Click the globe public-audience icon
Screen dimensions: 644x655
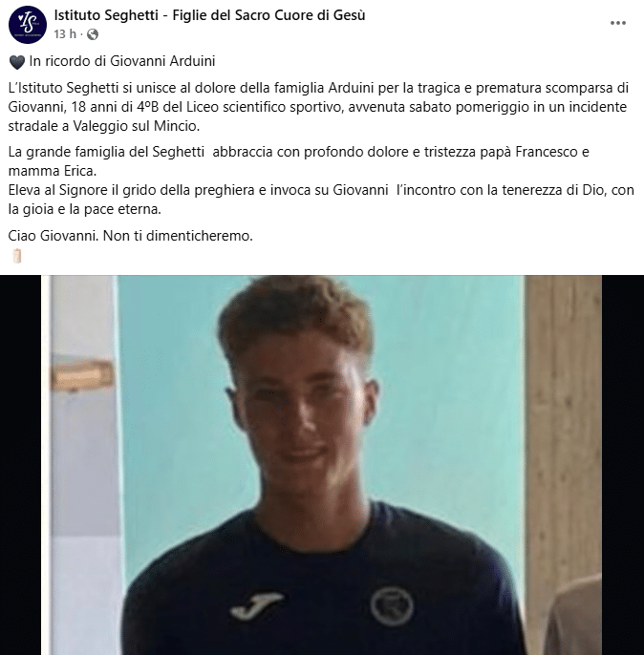(x=93, y=34)
